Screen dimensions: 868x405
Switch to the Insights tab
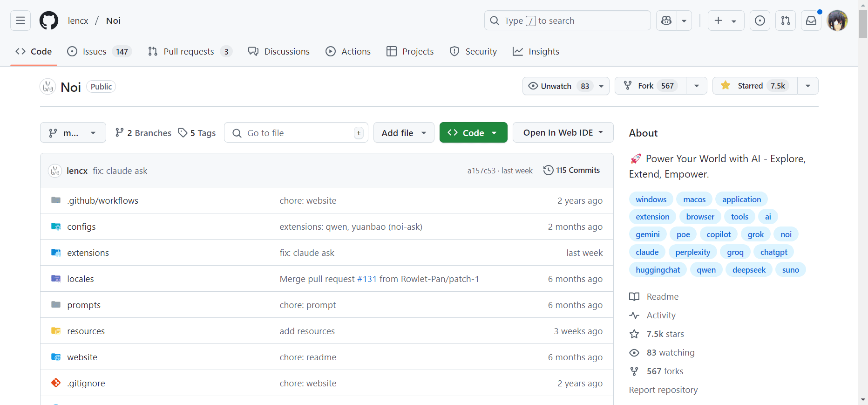point(536,51)
